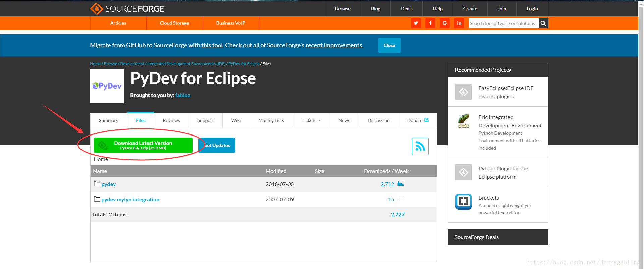Click PyDev for Eclipse breadcrumb

(244, 64)
